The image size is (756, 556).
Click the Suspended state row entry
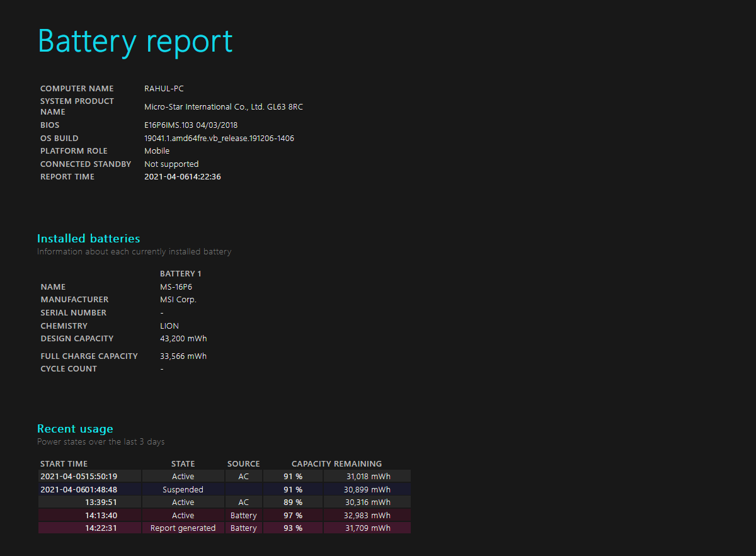click(x=183, y=490)
